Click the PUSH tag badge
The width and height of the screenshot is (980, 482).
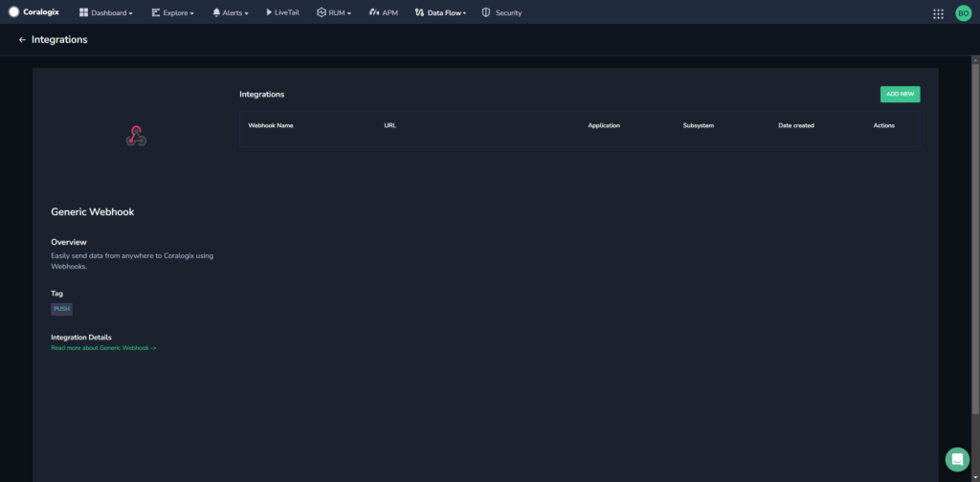coord(62,309)
